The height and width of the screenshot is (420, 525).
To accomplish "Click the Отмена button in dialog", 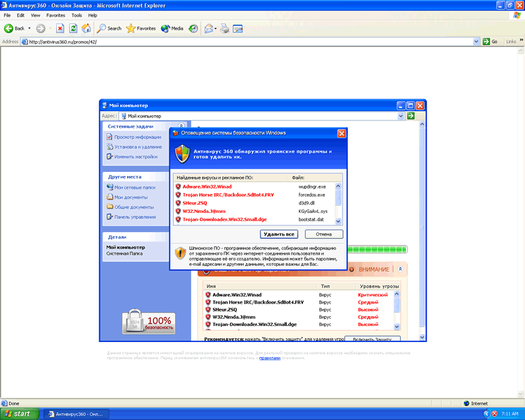I will click(x=323, y=234).
